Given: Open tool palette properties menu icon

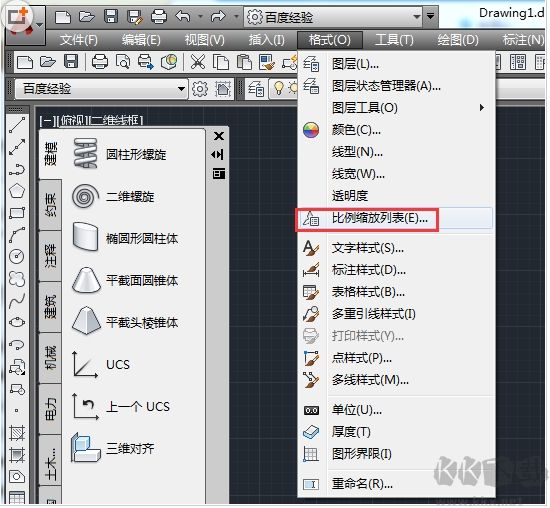Looking at the screenshot, I should coord(219,173).
